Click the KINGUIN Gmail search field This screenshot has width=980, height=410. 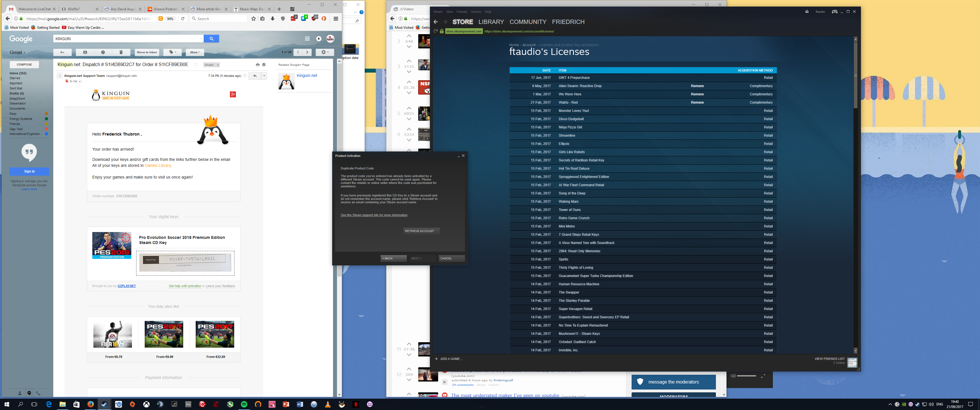click(128, 38)
